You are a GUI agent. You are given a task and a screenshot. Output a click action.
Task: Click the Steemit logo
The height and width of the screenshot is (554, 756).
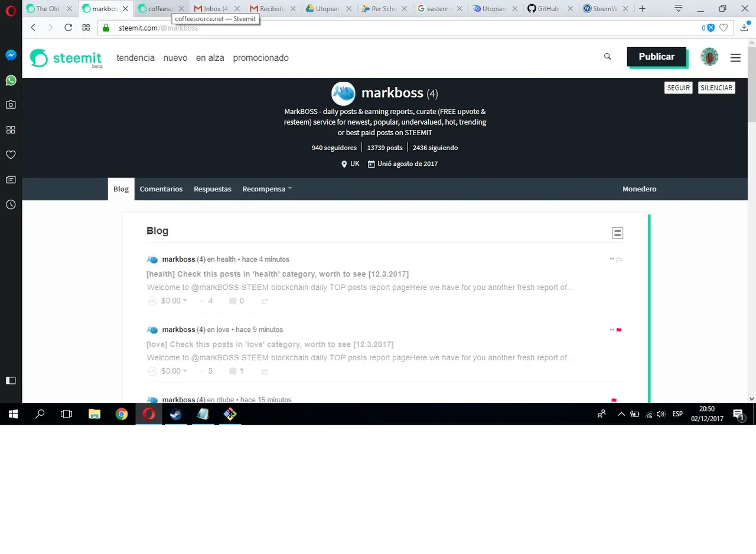pos(66,58)
